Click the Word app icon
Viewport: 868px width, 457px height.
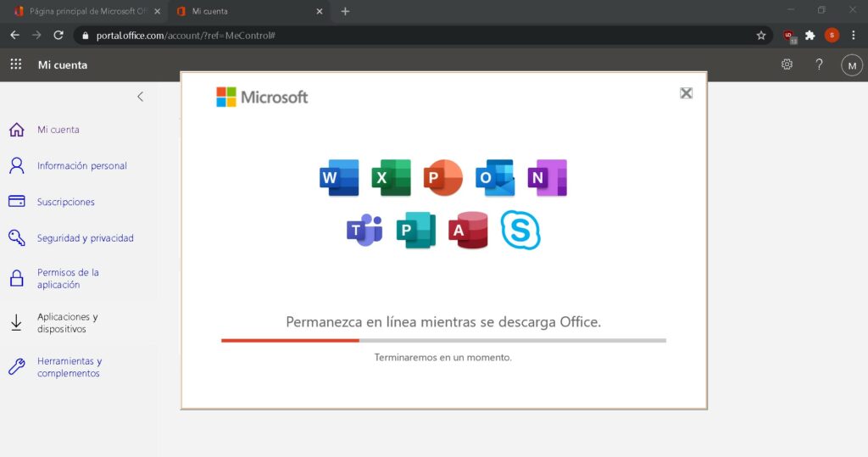click(339, 178)
